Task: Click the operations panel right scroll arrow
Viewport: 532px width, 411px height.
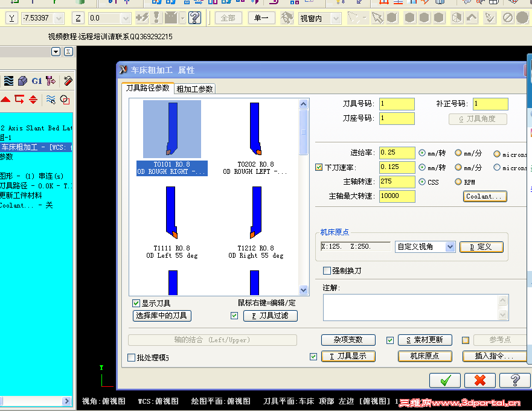Action: tap(66, 401)
